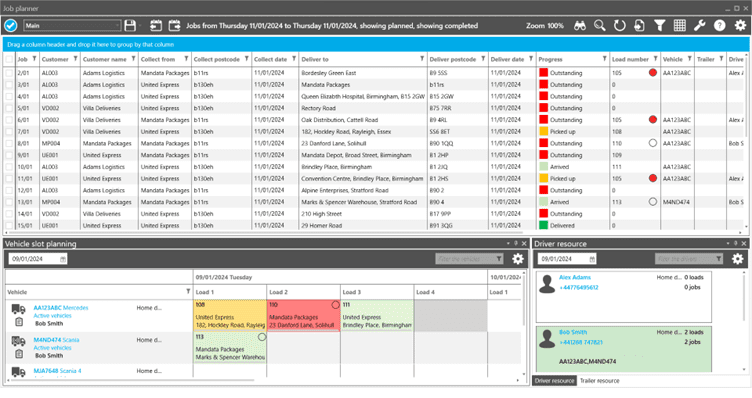Open filter on Vehicle column in slot planning
The image size is (752, 398).
pyautogui.click(x=188, y=292)
